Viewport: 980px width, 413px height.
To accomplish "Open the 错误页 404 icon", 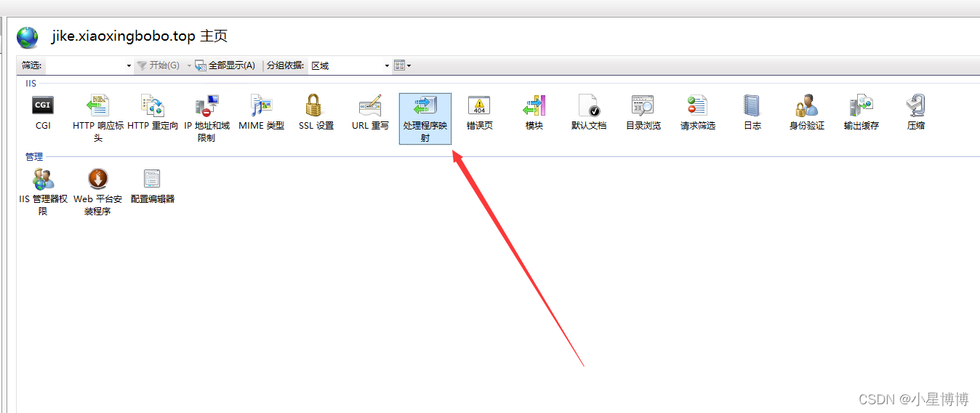I will click(x=480, y=105).
